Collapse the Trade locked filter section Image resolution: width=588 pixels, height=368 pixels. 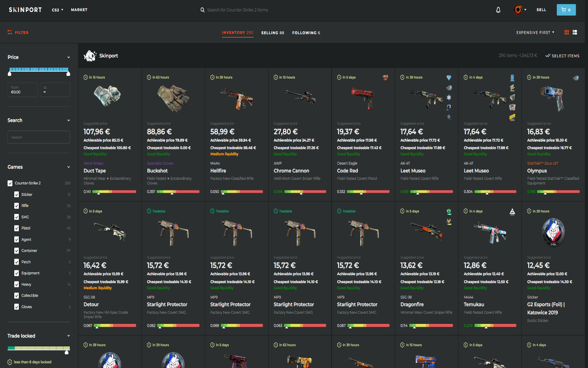[69, 336]
